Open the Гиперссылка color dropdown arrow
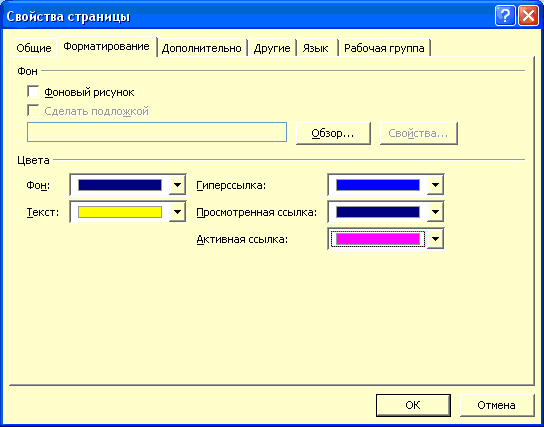544x427 pixels. click(x=435, y=185)
